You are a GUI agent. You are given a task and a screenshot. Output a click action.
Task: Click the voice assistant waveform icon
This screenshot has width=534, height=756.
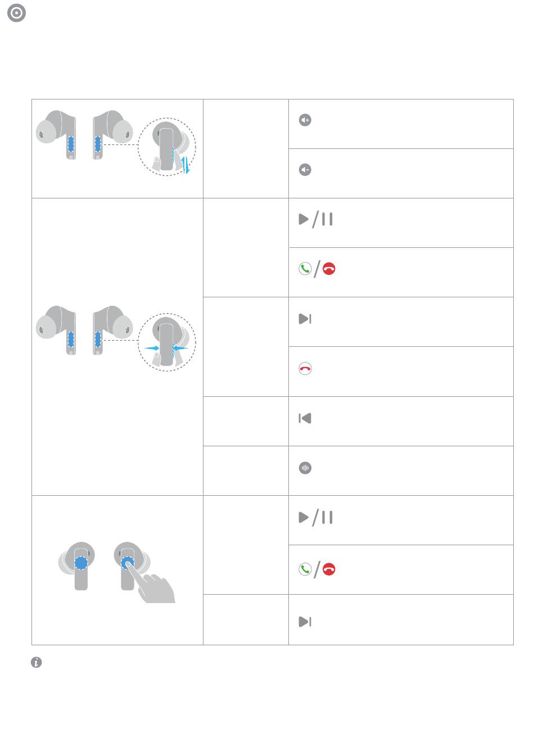point(305,468)
